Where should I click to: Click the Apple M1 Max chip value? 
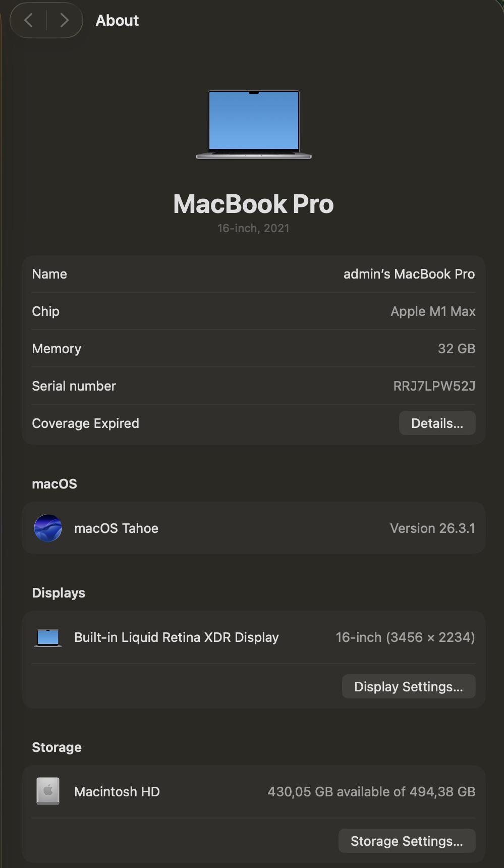point(433,311)
